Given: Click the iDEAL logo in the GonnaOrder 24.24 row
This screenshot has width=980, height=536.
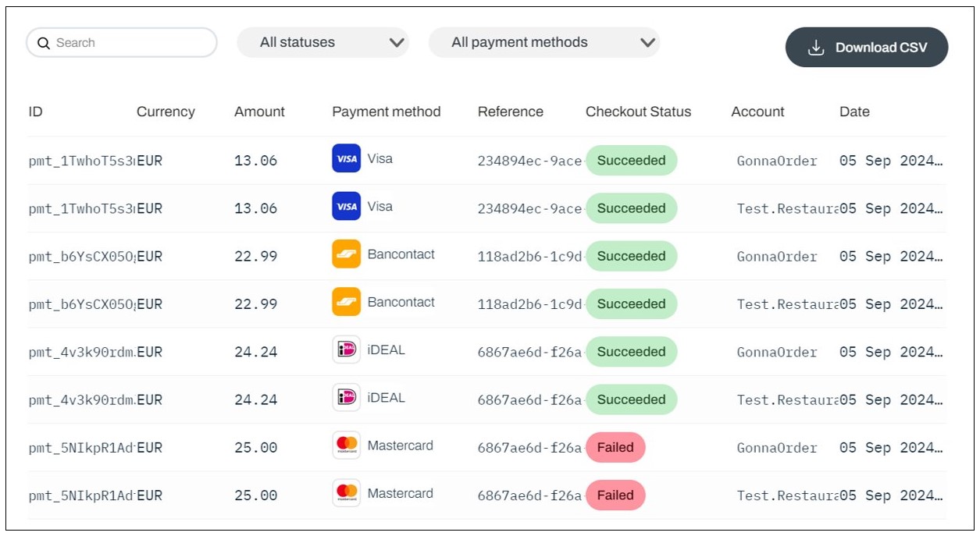Looking at the screenshot, I should [346, 350].
